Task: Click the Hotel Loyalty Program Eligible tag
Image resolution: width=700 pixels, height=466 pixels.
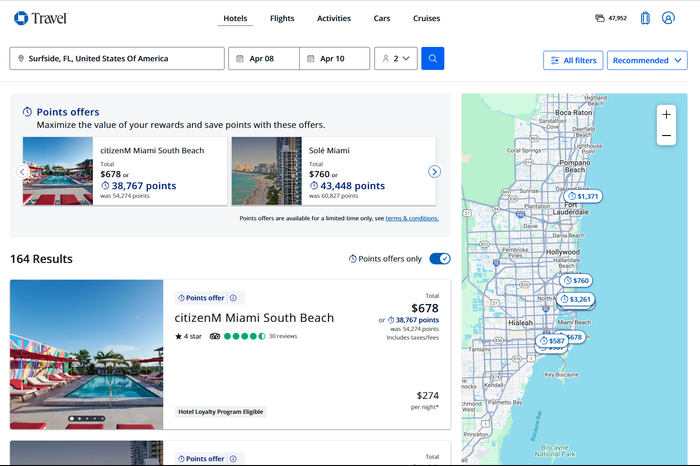Action: point(221,412)
